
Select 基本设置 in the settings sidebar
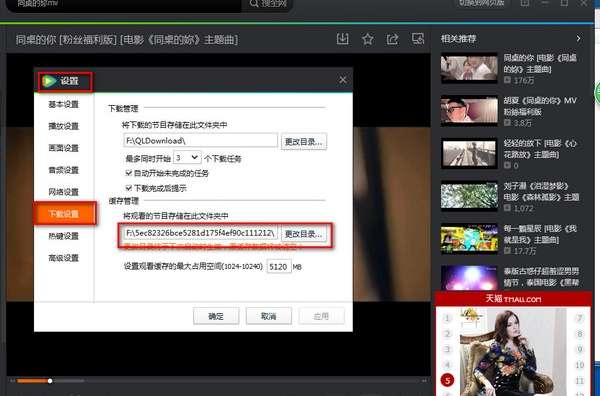64,104
